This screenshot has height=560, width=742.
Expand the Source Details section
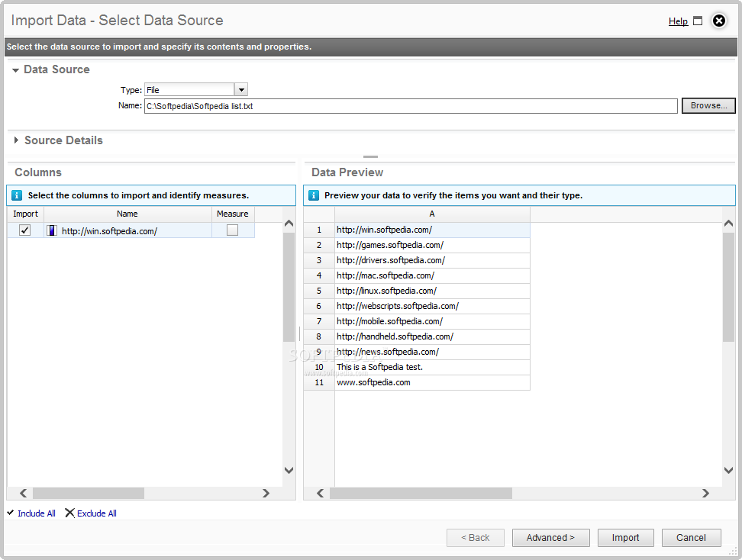16,140
